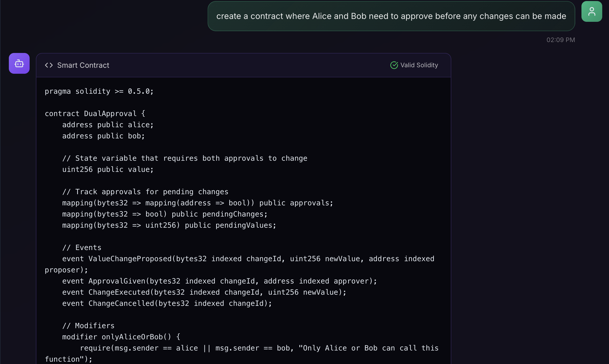Click the modifier onlyAliceOrBob line
The height and width of the screenshot is (364, 609).
121,337
